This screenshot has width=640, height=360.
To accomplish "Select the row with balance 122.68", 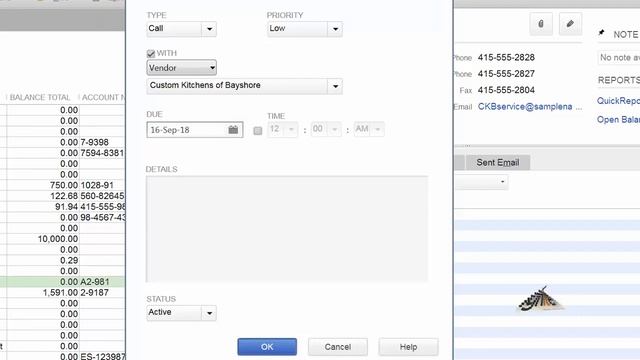I will (x=62, y=196).
